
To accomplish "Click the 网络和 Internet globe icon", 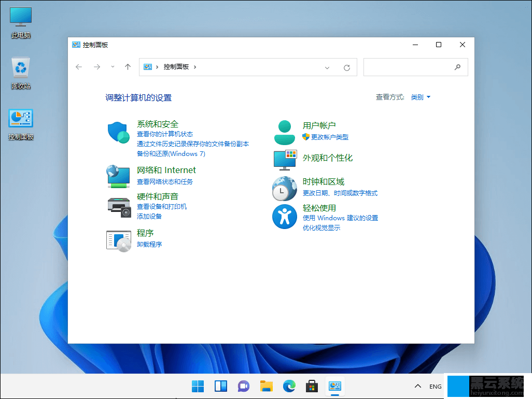I will coord(119,176).
